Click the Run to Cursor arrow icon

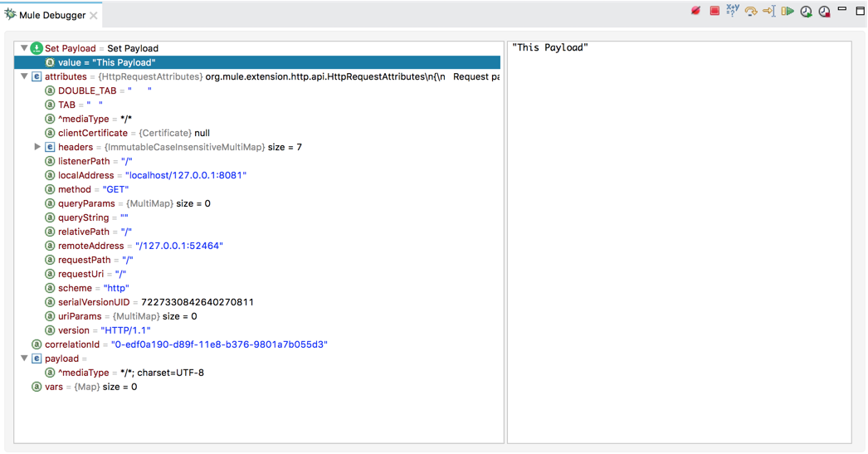coord(768,12)
